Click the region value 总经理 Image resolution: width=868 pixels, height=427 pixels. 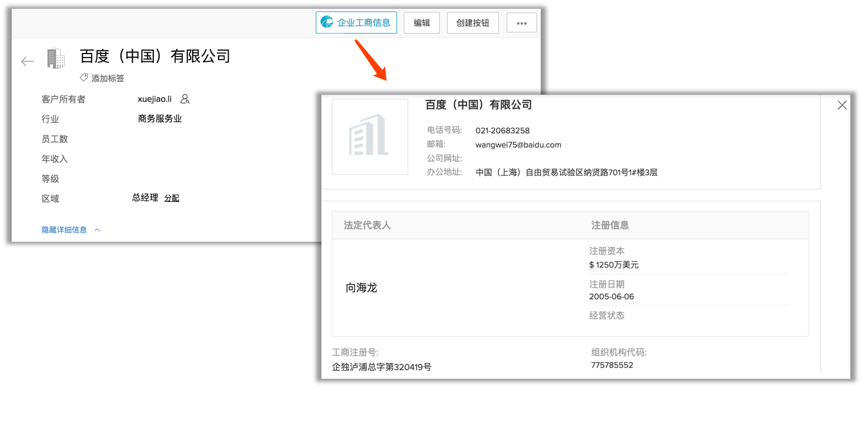(145, 198)
